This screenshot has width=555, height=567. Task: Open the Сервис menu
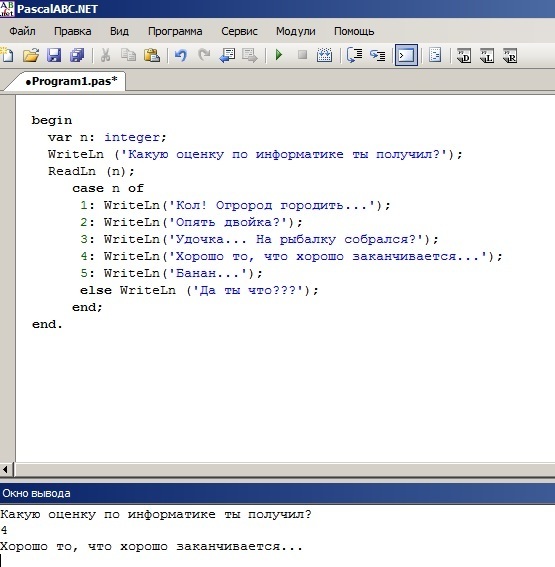(239, 31)
